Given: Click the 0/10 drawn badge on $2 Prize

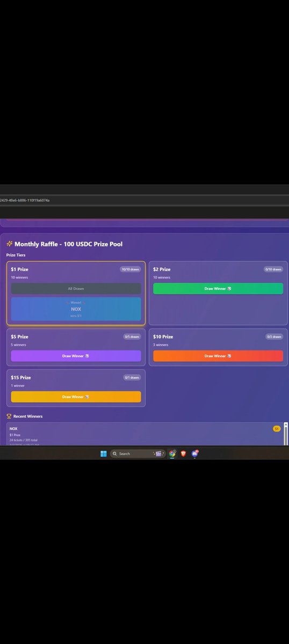Looking at the screenshot, I should (273, 269).
